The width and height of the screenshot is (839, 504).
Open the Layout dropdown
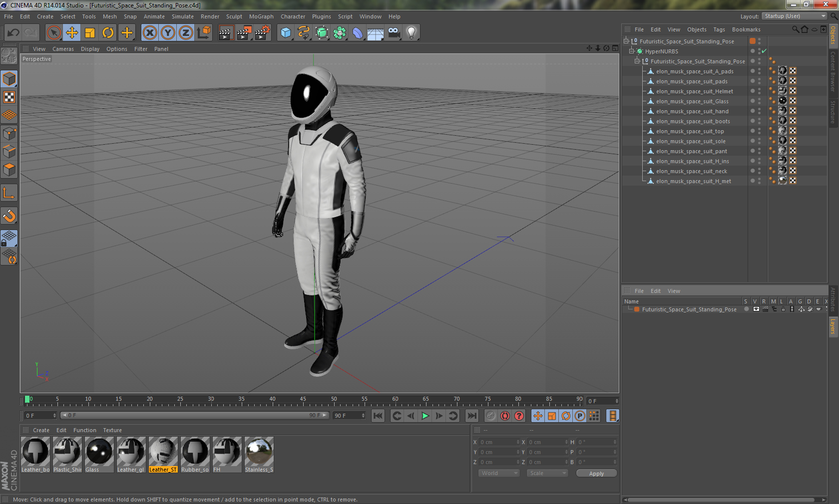[794, 16]
